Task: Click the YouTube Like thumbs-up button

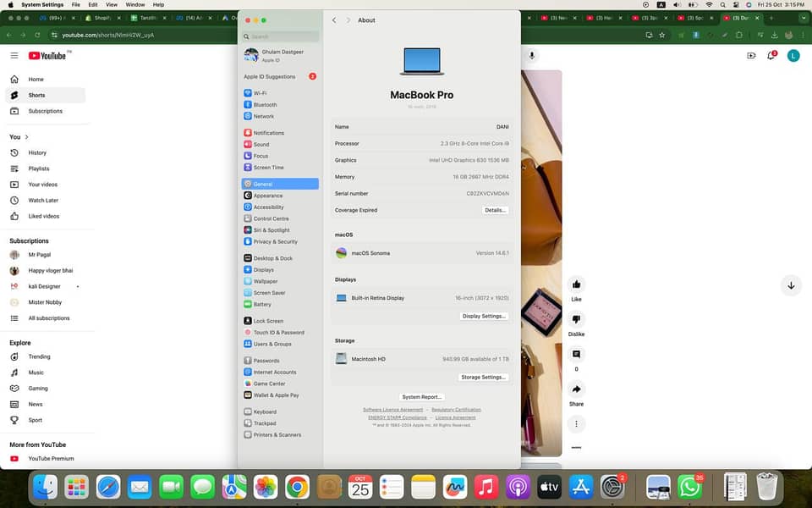Action: tap(576, 285)
